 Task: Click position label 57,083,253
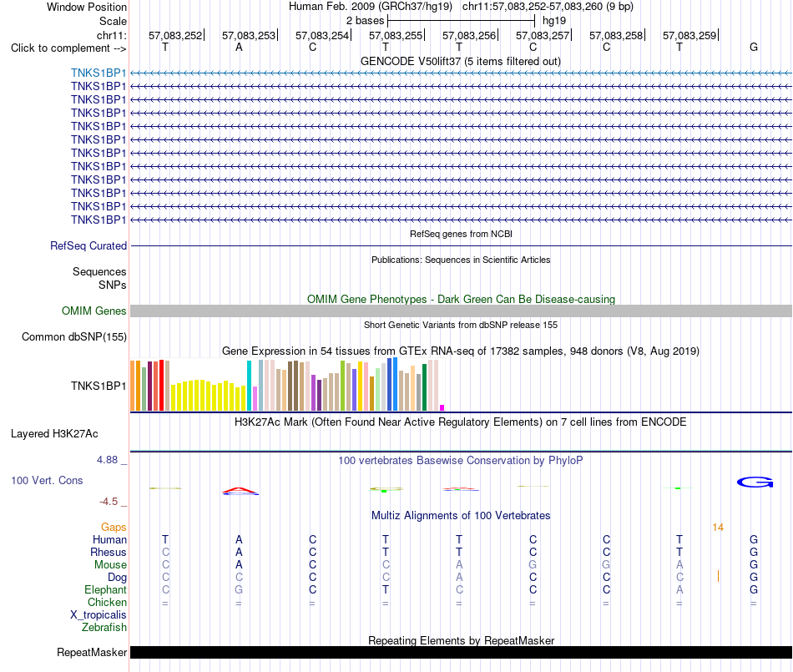[249, 35]
